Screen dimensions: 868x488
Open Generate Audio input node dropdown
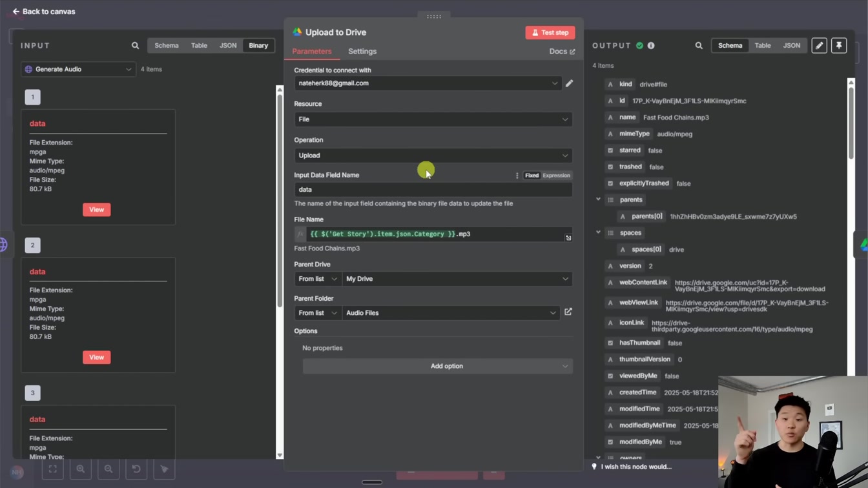pos(79,69)
